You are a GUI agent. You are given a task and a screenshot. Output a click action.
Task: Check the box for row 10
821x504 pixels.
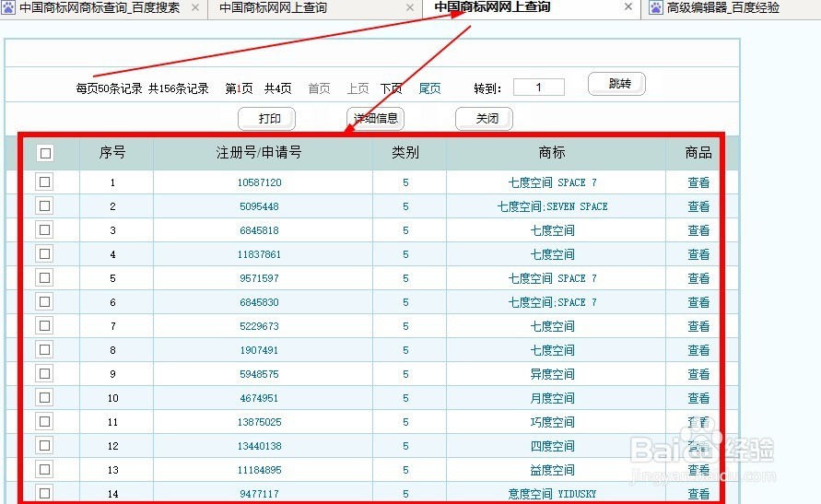[44, 398]
